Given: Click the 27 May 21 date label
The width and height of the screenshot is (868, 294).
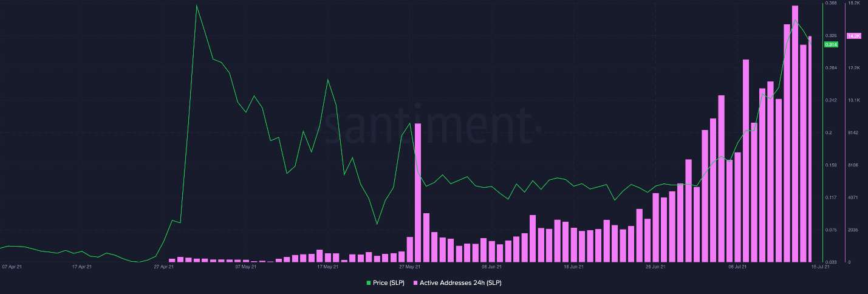Looking at the screenshot, I should (410, 266).
